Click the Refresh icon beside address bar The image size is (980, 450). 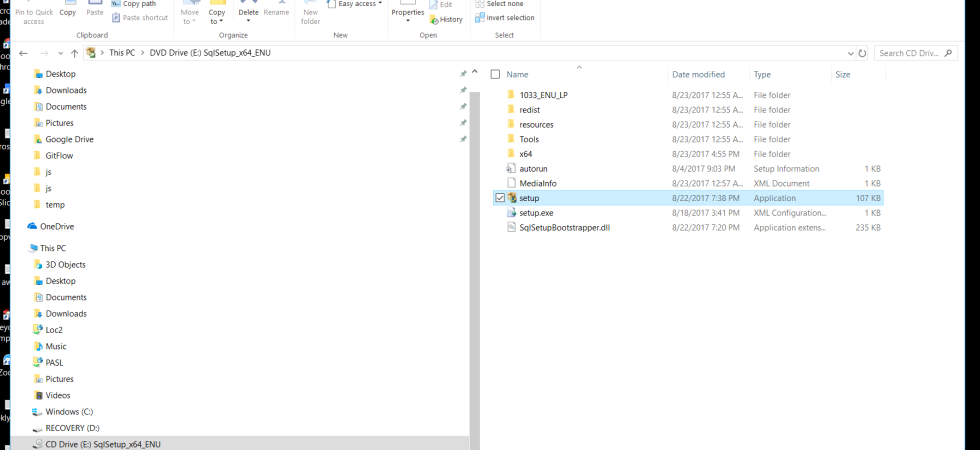pos(862,53)
